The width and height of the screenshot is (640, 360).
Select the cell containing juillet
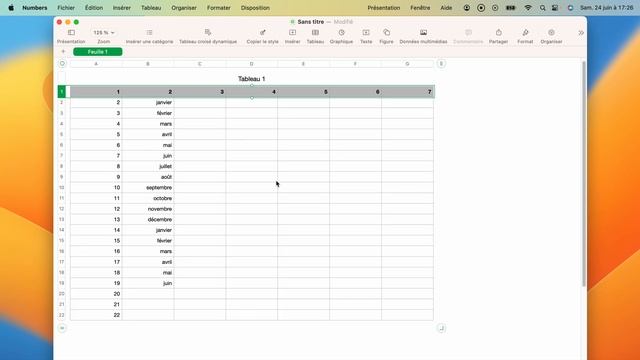click(148, 166)
